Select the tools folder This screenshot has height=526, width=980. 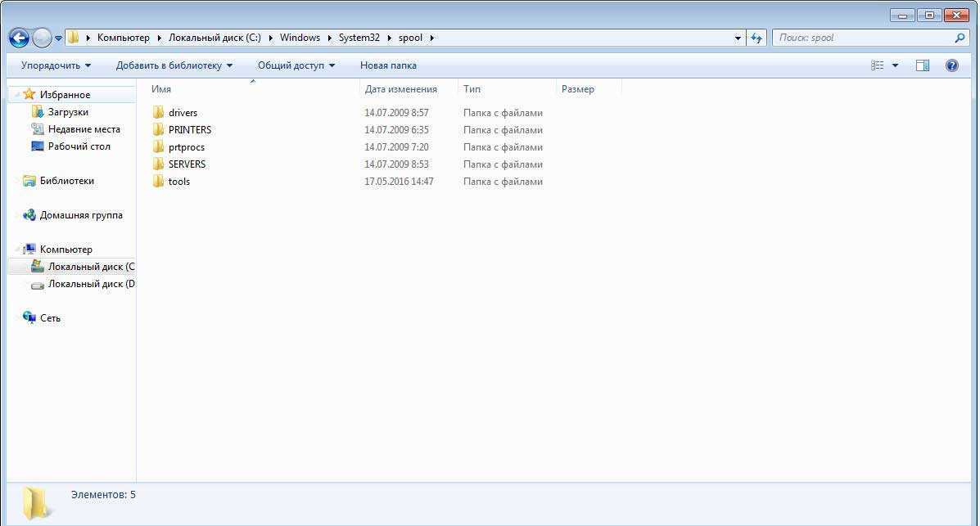coord(178,182)
